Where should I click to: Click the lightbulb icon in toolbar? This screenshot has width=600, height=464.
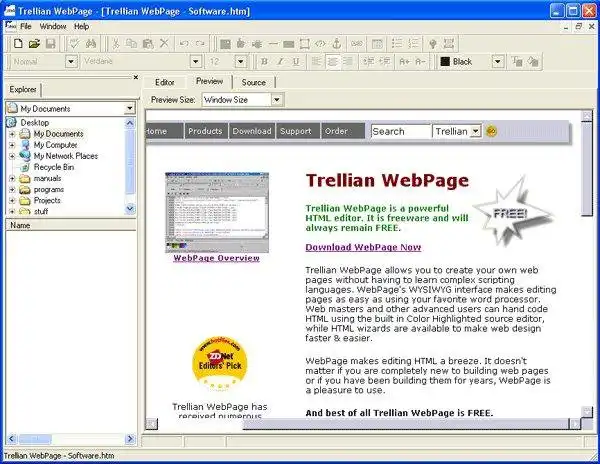click(x=433, y=44)
